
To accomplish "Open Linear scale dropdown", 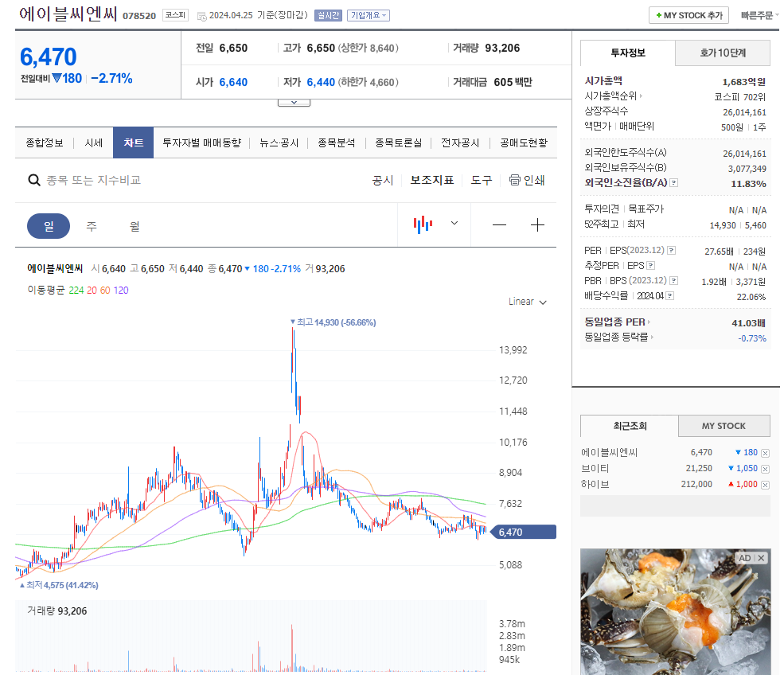I will point(528,302).
